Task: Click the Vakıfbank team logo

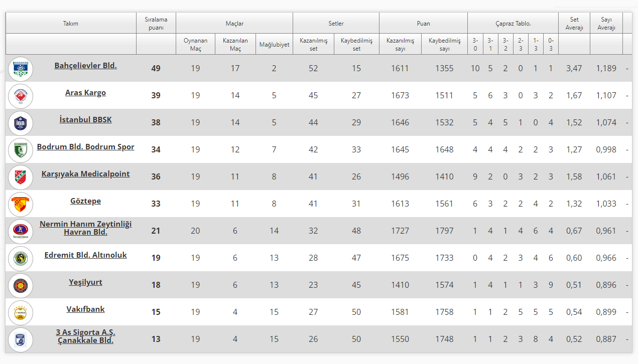Action: click(x=21, y=312)
